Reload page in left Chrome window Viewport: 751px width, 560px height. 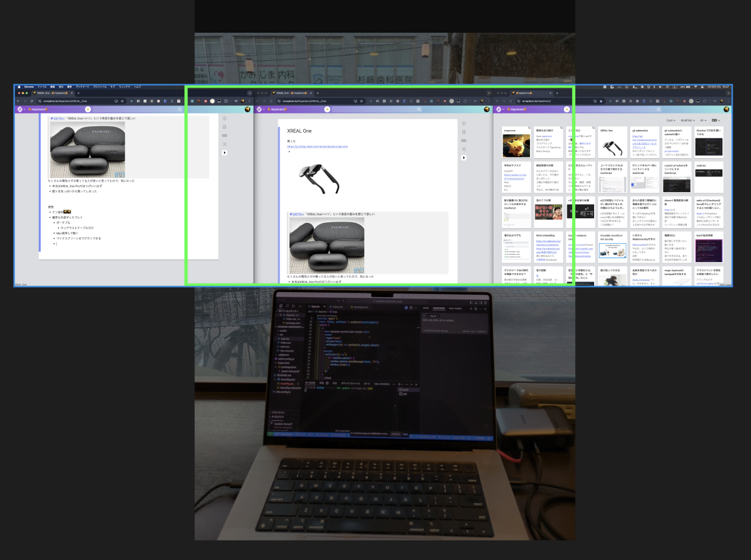click(31, 101)
